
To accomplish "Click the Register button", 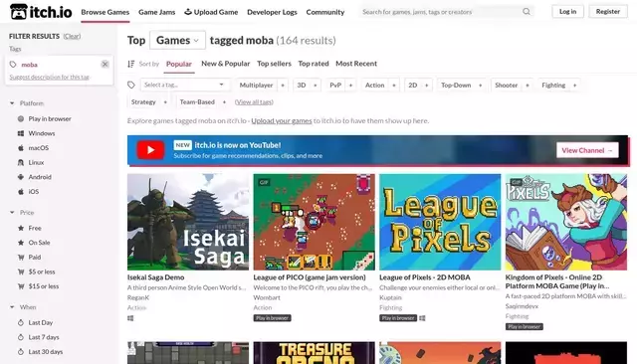I will 608,11.
